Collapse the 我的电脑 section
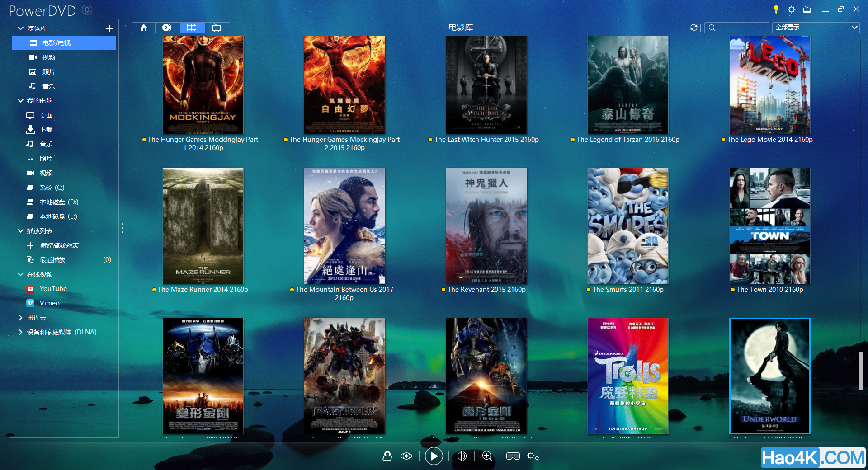Viewport: 868px width, 470px height. pos(20,101)
